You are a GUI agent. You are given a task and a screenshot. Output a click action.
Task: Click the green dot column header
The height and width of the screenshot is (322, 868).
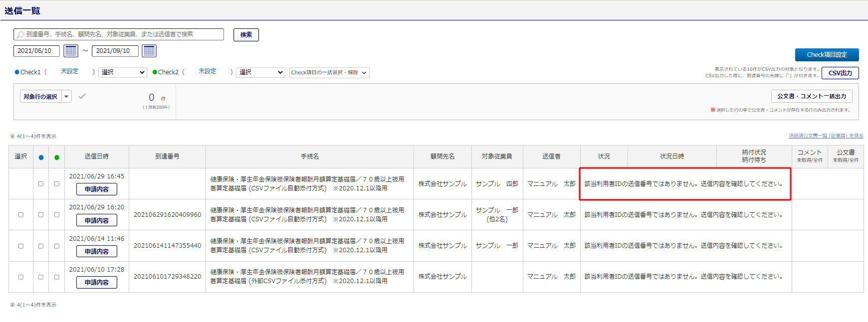click(57, 157)
